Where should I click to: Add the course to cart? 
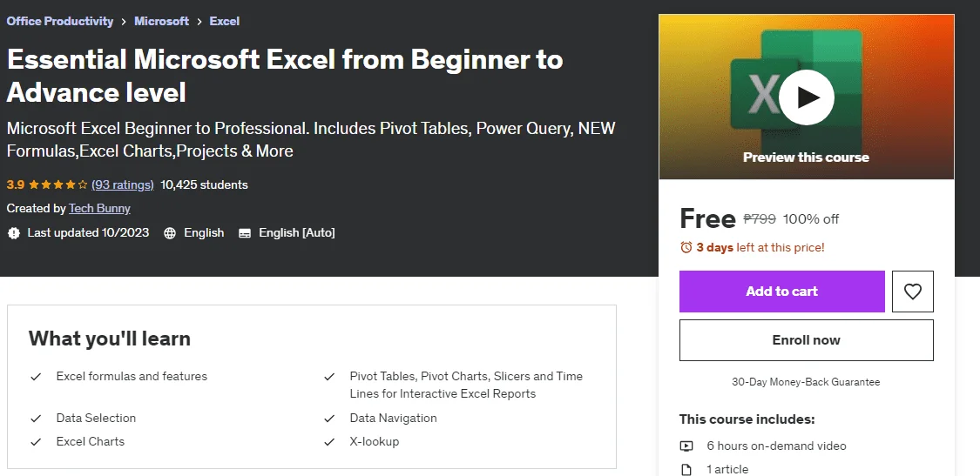click(x=782, y=292)
